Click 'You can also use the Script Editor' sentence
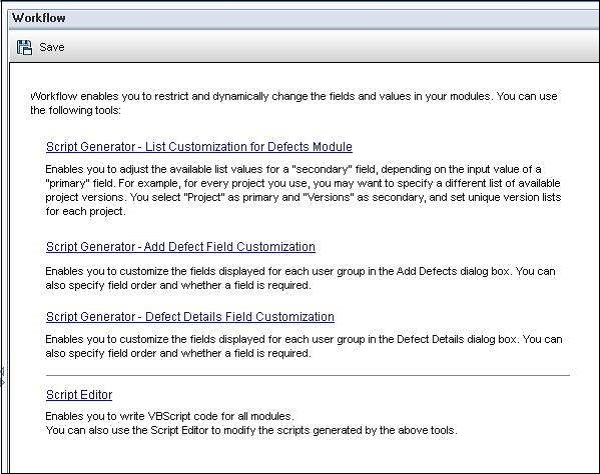This screenshot has height=474, width=600. click(251, 430)
